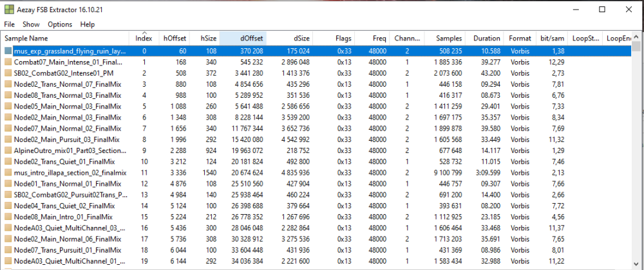The height and width of the screenshot is (270, 644).
Task: Open the File menu
Action: (10, 24)
